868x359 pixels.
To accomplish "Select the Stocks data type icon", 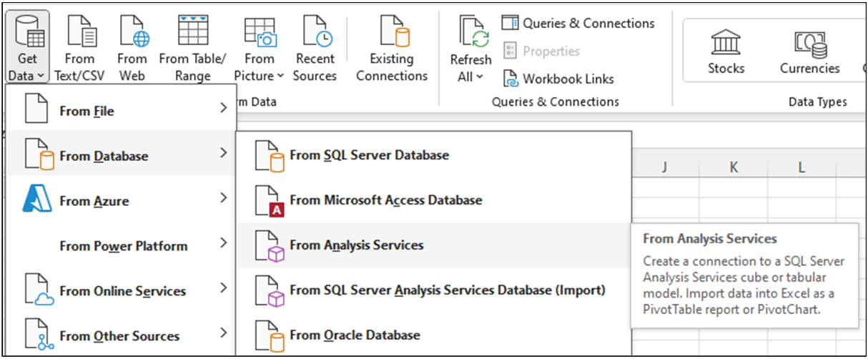I will click(x=726, y=42).
